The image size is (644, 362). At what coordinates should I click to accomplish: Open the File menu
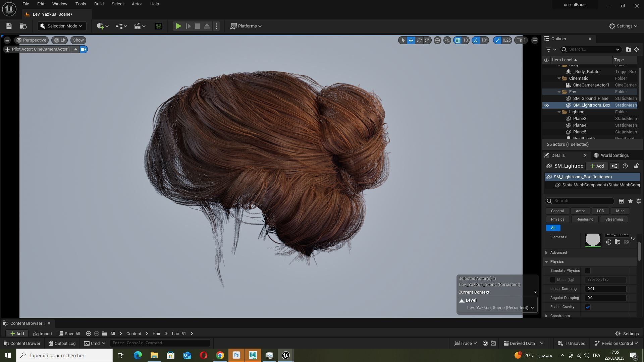(25, 4)
